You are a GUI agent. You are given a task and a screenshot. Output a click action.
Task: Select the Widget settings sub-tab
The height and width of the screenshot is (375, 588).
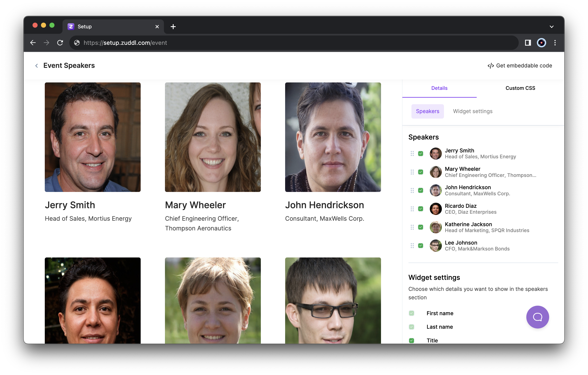(472, 111)
